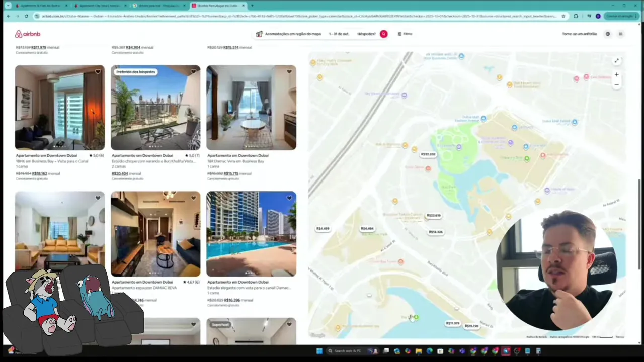The height and width of the screenshot is (362, 644).
Task: Favorite the Business Bay canal view apartment
Action: click(x=98, y=71)
